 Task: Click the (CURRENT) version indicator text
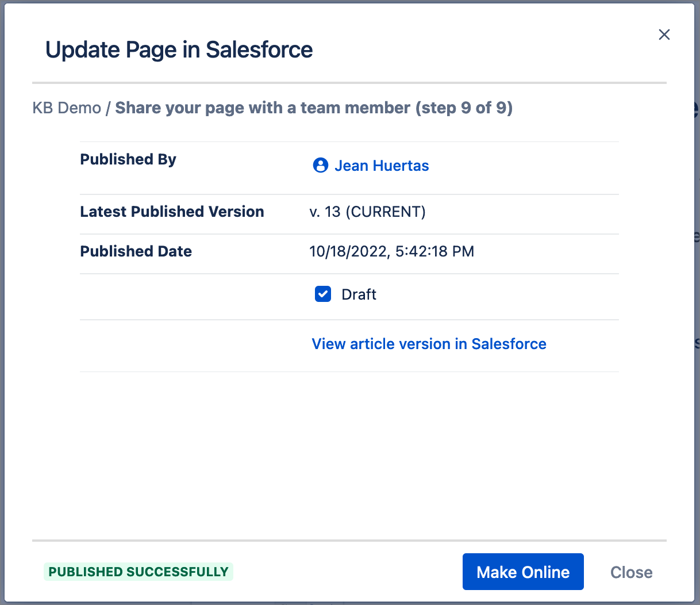pyautogui.click(x=386, y=212)
